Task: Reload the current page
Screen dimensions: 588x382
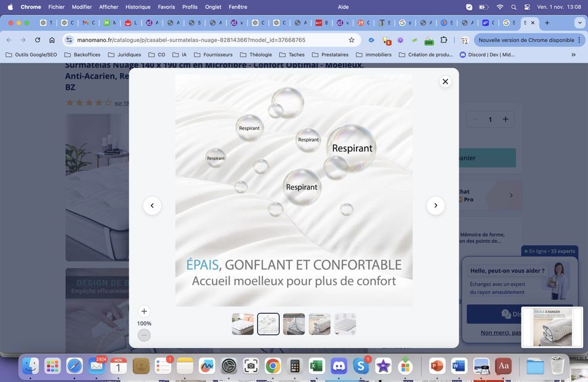Action: coord(38,40)
